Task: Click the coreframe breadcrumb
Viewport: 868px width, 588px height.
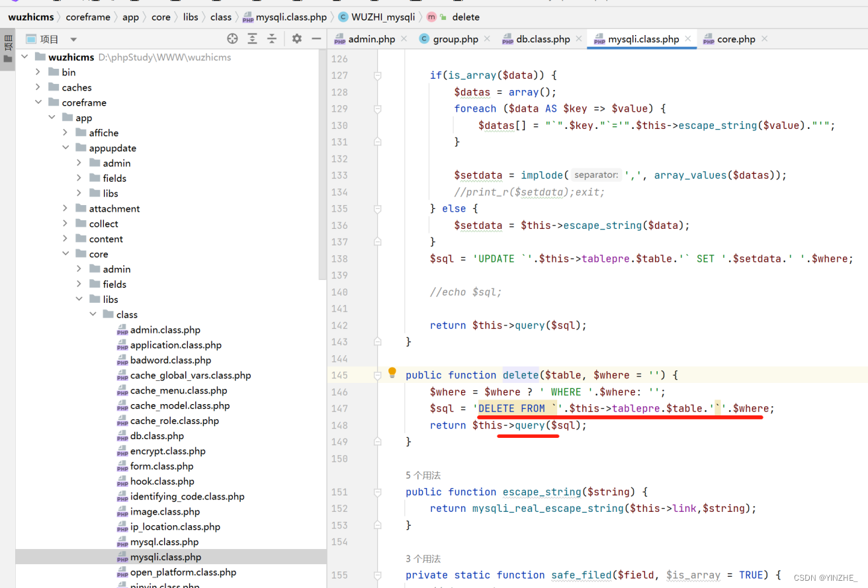Action: [88, 17]
